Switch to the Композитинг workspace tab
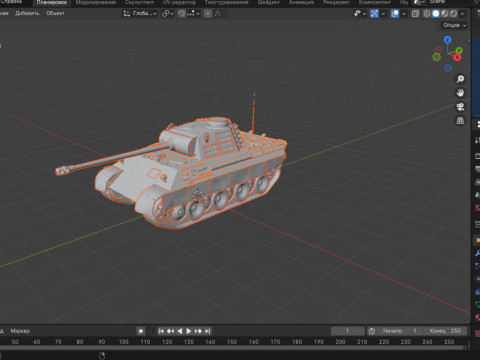The width and height of the screenshot is (480, 360). click(375, 2)
